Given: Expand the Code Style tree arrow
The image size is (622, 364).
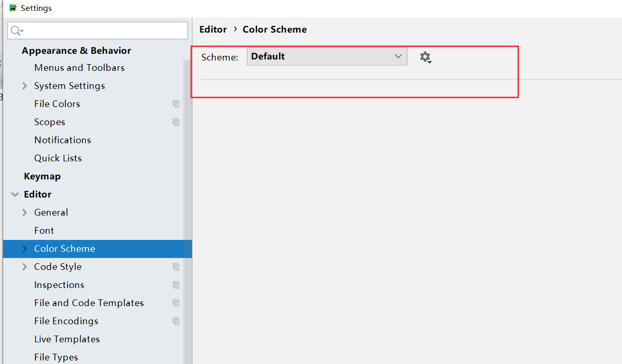Looking at the screenshot, I should (x=25, y=267).
